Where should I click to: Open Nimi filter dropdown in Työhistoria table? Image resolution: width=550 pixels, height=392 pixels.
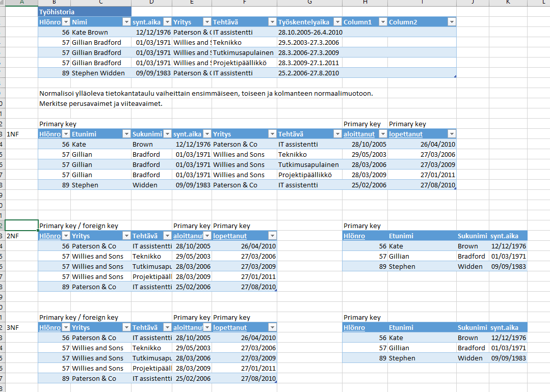(126, 22)
